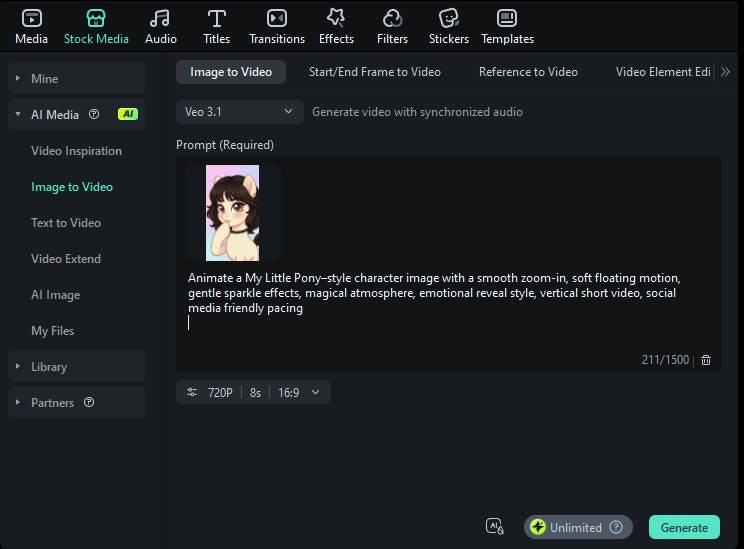
Task: Select Text to Video in sidebar
Action: (66, 223)
